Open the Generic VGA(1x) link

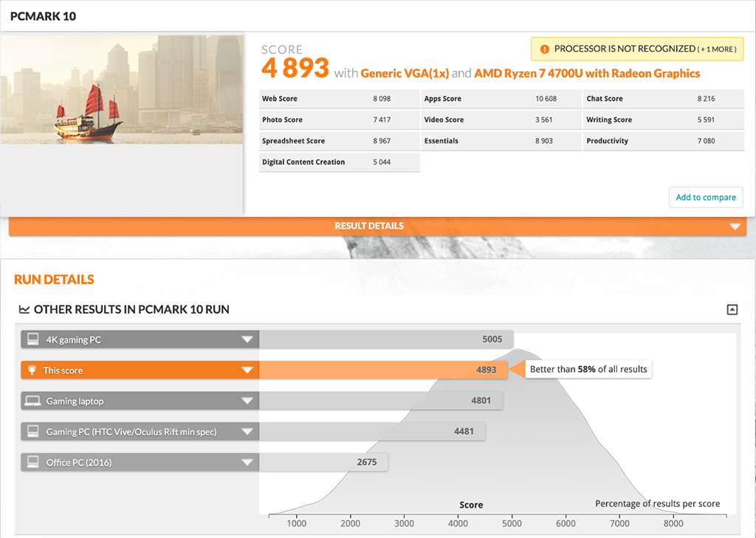click(x=405, y=73)
